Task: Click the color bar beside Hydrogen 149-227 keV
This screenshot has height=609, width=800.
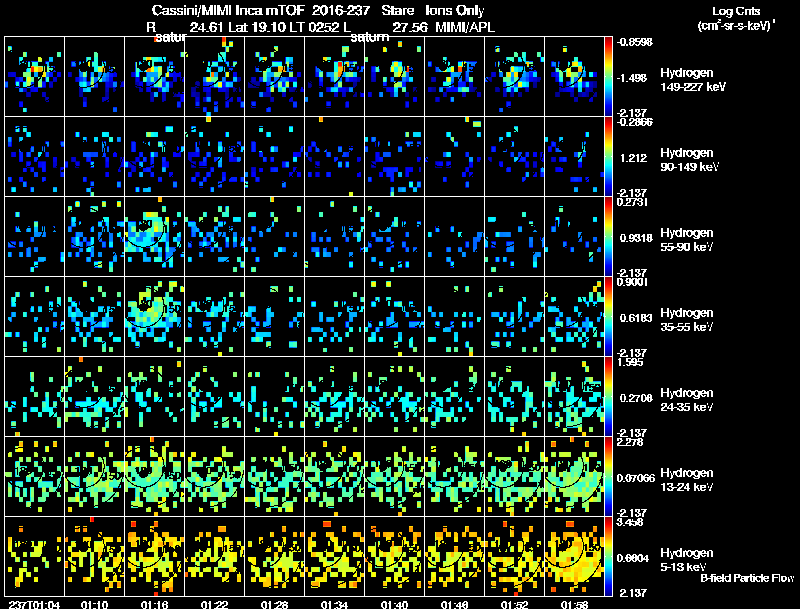Action: point(608,77)
